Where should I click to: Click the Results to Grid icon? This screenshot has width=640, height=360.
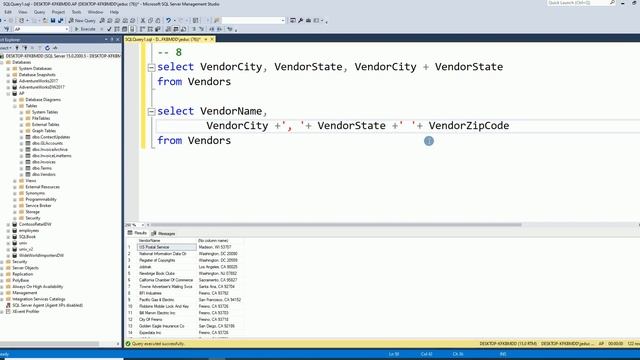coord(176,29)
